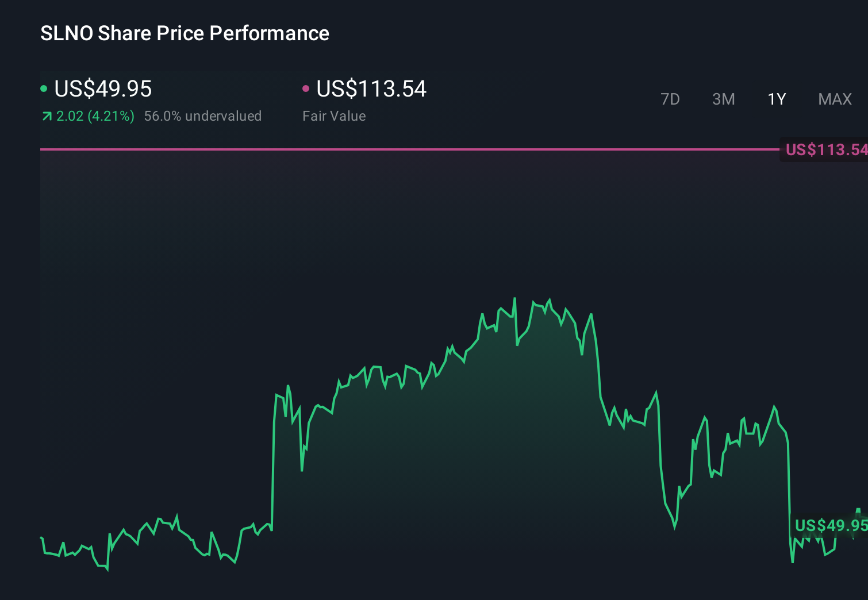
Task: Click the pink US$113.54 price badge
Action: [x=826, y=149]
